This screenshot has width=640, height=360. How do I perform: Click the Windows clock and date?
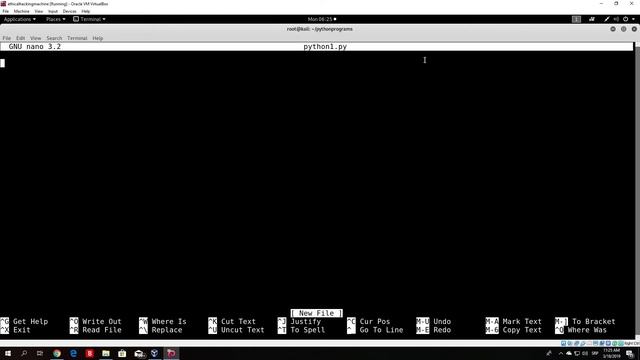click(611, 353)
